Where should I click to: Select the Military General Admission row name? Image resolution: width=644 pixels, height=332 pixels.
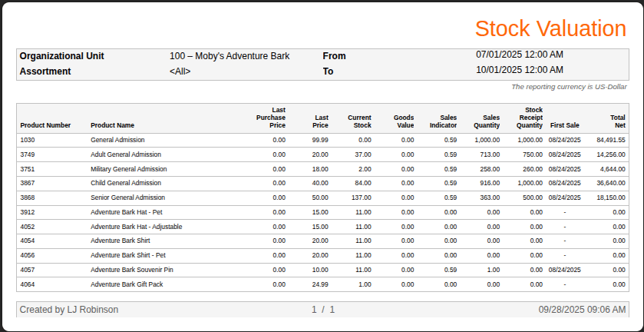tap(128, 169)
